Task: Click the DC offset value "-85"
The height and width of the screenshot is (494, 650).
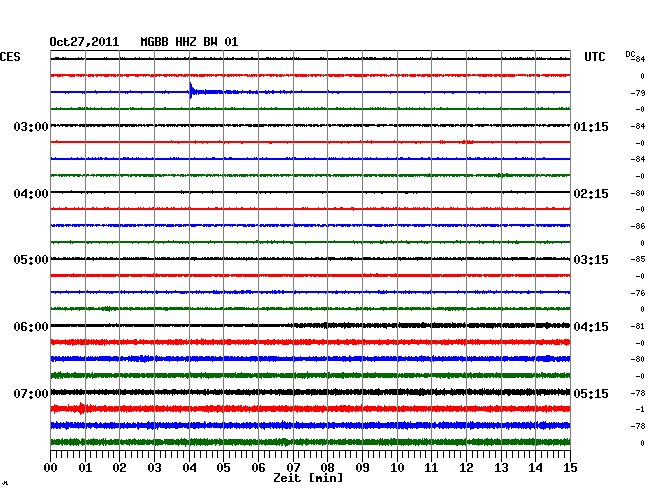Action: click(x=638, y=259)
